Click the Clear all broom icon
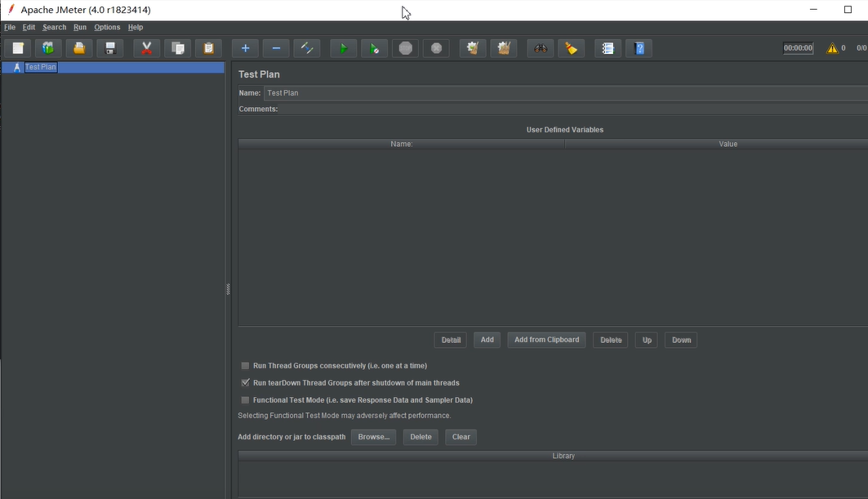868x499 pixels. click(503, 48)
